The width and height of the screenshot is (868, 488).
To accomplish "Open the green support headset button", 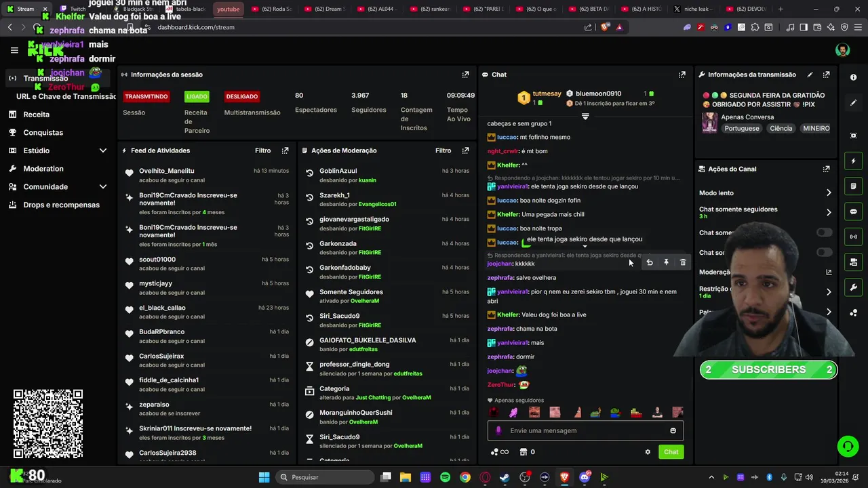I will (848, 447).
